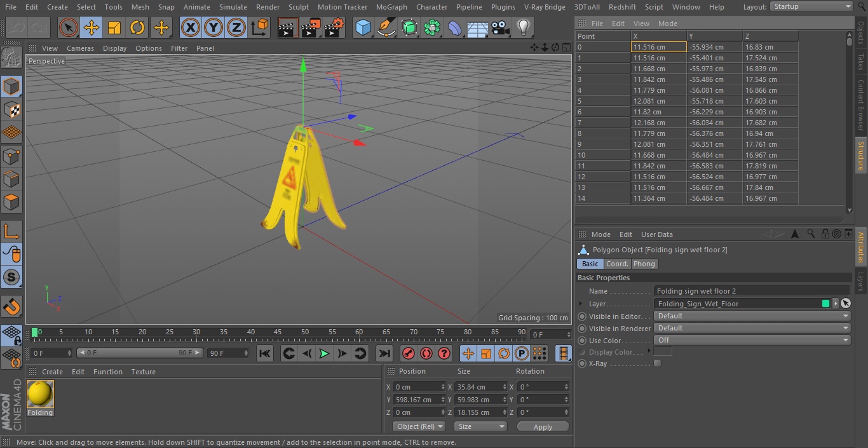The image size is (868, 448).
Task: Add a Cube primitive object
Action: pos(363,27)
